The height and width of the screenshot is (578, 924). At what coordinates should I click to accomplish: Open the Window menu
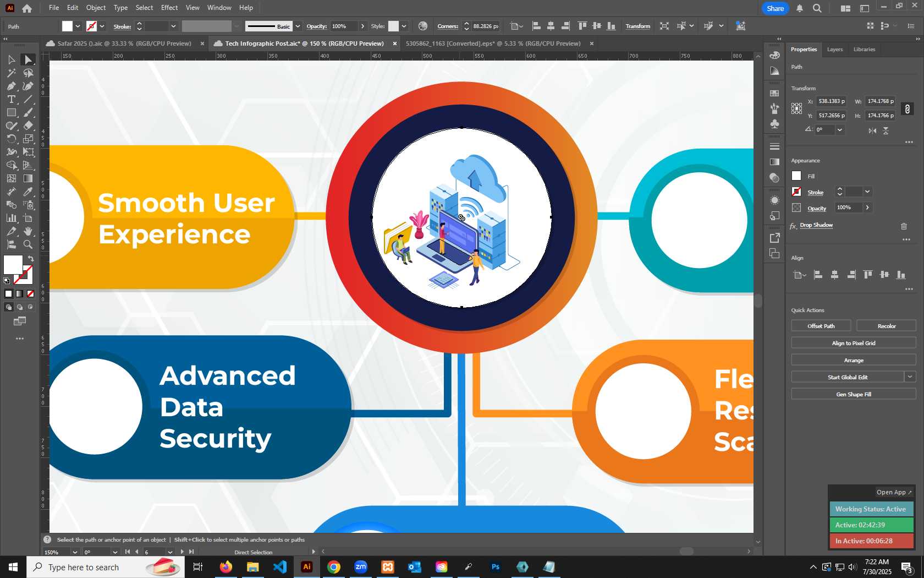pyautogui.click(x=219, y=8)
